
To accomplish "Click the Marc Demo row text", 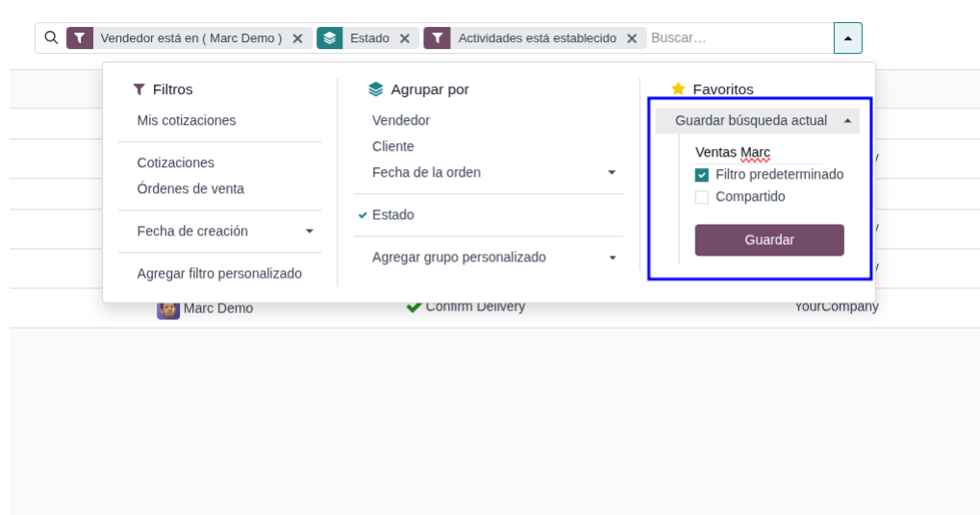I will [x=218, y=308].
